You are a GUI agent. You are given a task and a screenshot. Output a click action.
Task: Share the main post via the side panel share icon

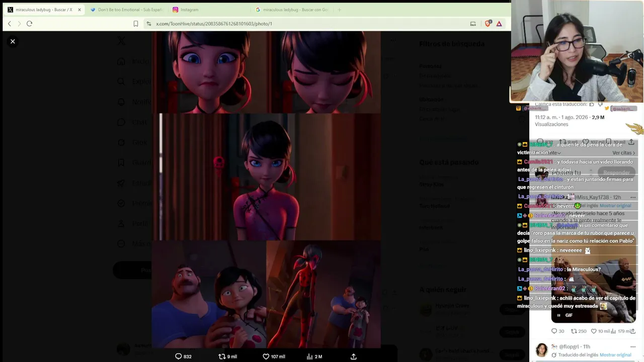(631, 142)
